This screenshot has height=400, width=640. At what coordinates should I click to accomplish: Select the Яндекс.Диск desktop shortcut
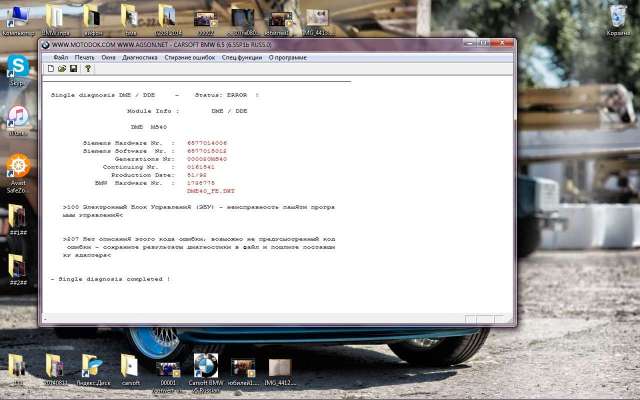coord(93,369)
